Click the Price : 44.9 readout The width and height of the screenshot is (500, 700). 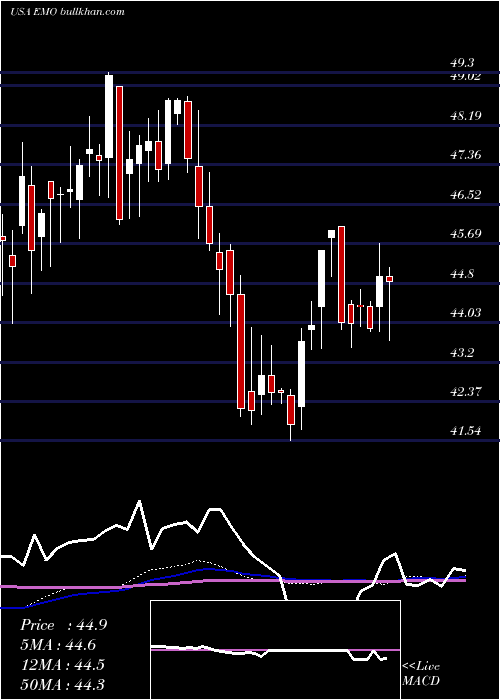click(63, 625)
